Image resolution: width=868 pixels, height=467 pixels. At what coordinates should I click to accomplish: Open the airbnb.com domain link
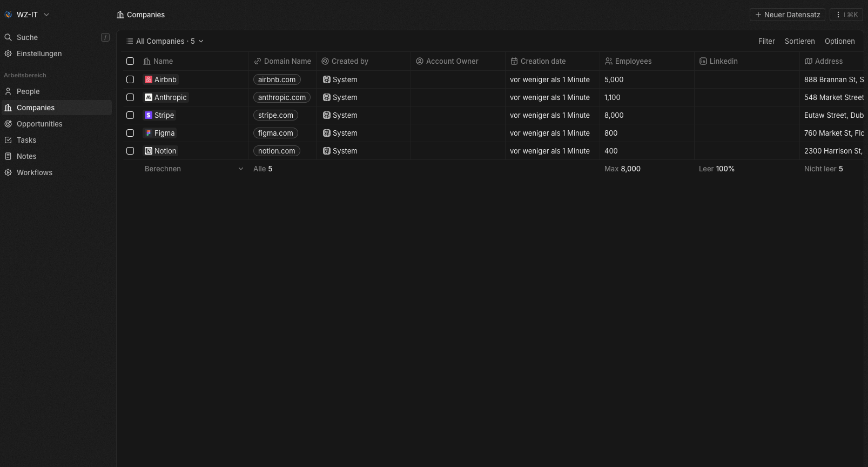277,79
